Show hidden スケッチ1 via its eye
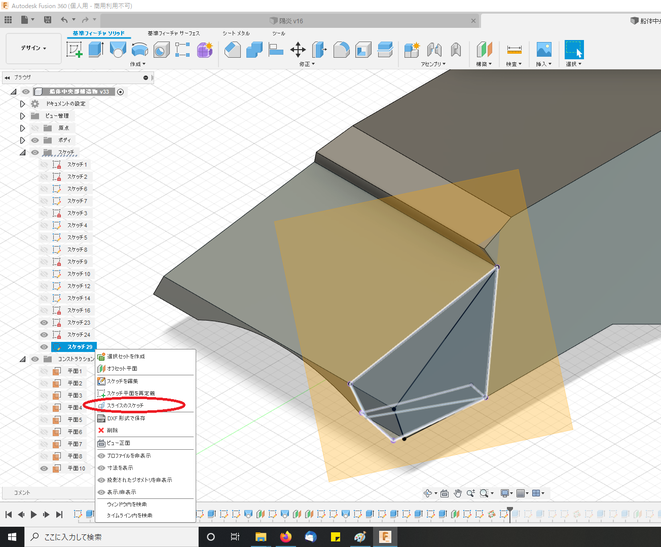Image resolution: width=661 pixels, height=547 pixels. [x=44, y=164]
